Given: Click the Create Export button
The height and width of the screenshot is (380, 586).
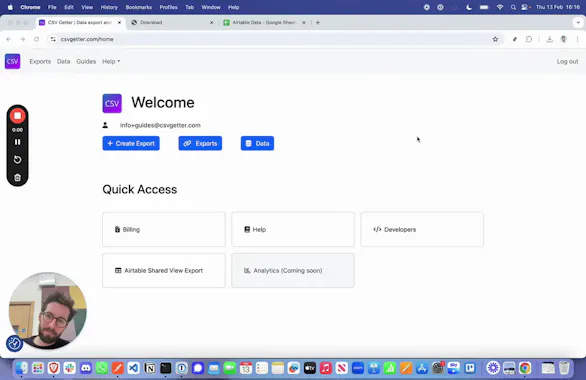Looking at the screenshot, I should point(131,143).
